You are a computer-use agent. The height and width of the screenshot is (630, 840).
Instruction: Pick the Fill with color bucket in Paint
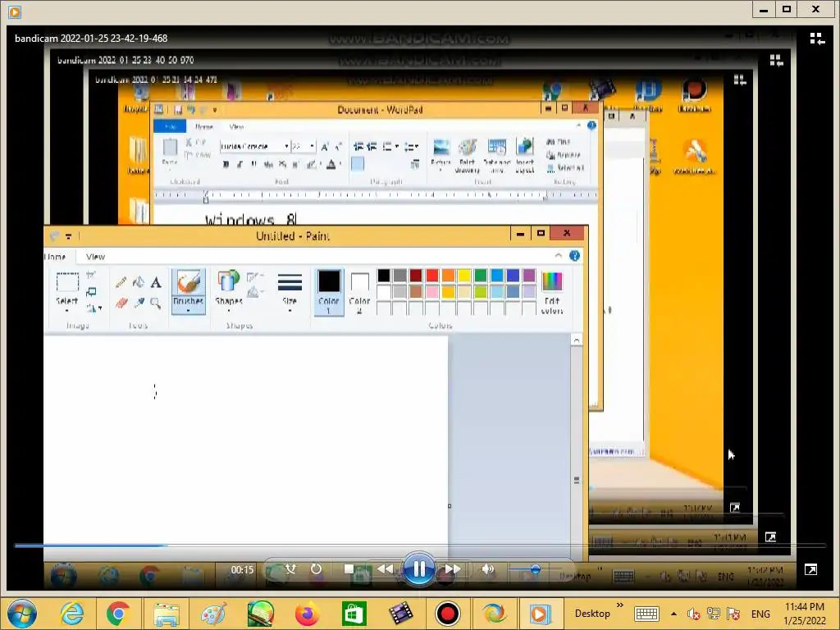138,282
